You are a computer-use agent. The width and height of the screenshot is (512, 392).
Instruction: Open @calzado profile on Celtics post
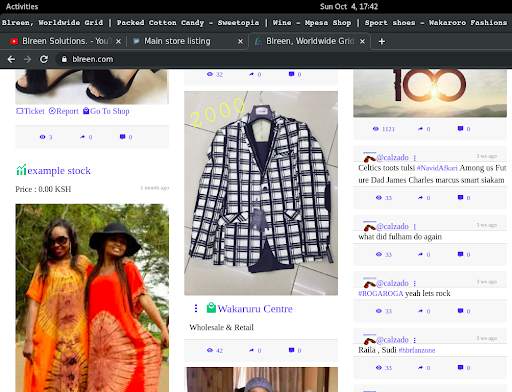(x=392, y=157)
